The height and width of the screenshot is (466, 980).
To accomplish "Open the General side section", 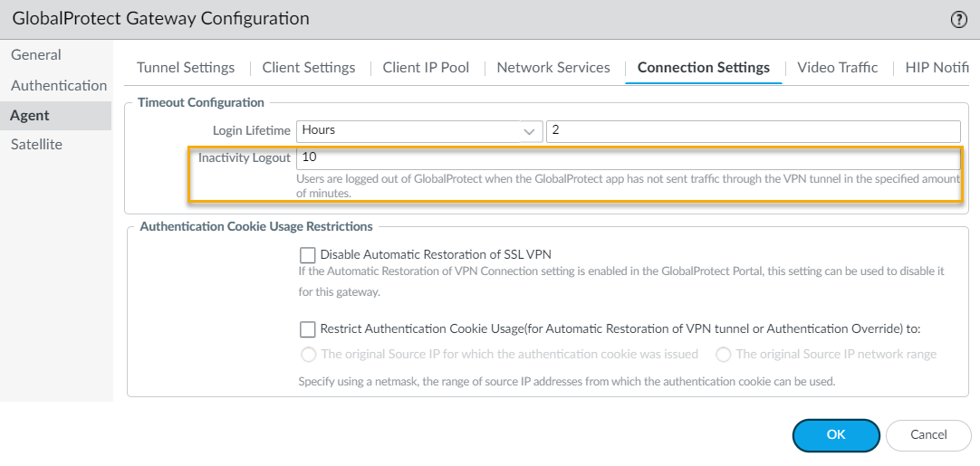I will tap(36, 55).
